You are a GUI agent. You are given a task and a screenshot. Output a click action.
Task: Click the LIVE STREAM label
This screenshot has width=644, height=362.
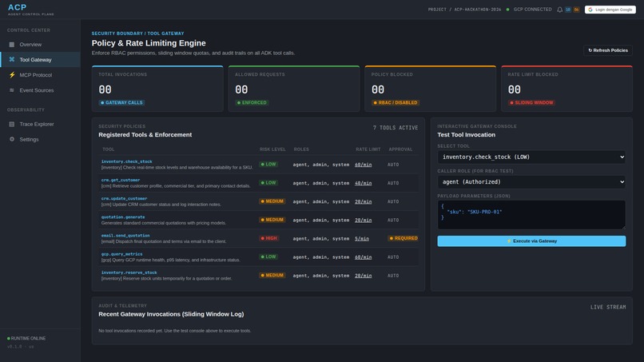click(x=608, y=307)
